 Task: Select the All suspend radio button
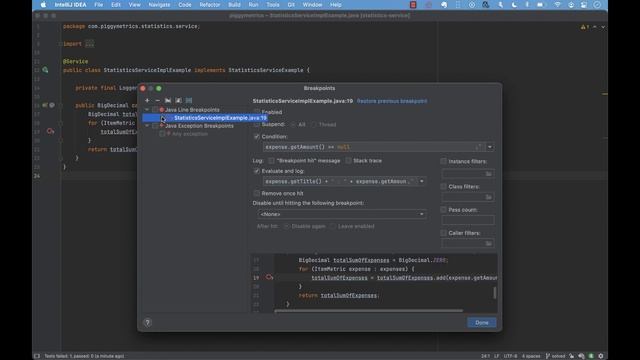click(x=293, y=124)
